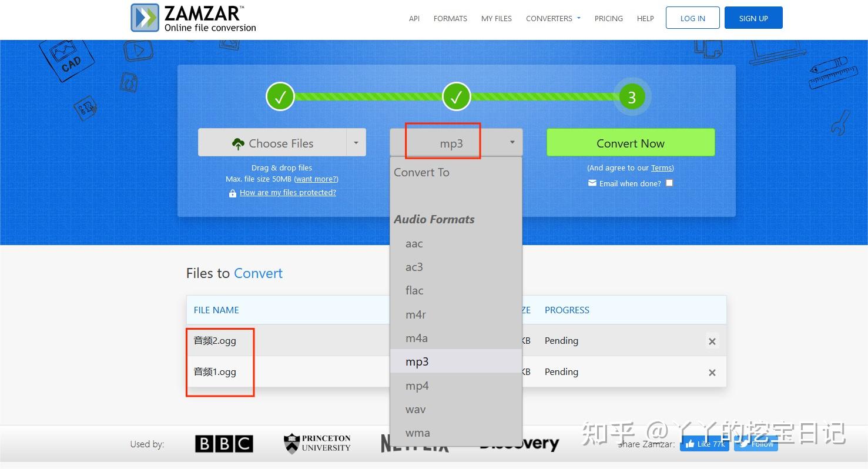Enable the Email when done checkbox
The image size is (868, 469).
pos(669,183)
